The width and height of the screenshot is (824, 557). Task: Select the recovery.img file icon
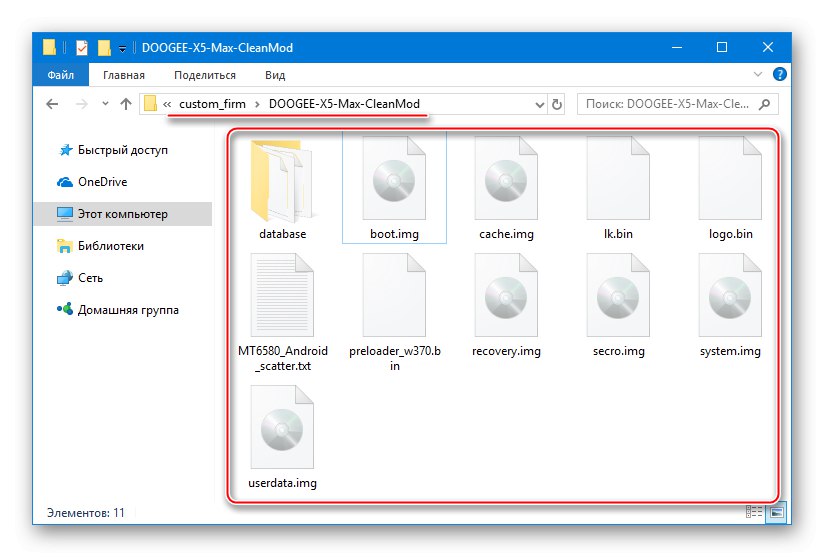point(506,295)
